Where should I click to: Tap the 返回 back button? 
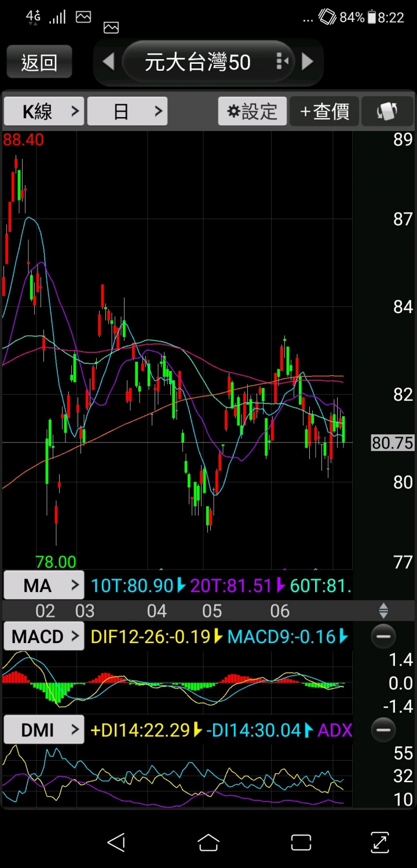39,61
